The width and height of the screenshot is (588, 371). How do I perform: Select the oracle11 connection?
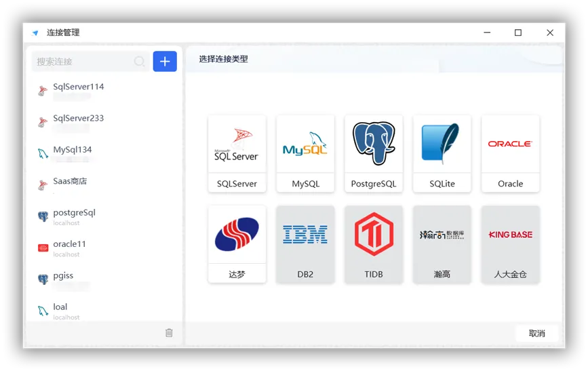pyautogui.click(x=104, y=248)
